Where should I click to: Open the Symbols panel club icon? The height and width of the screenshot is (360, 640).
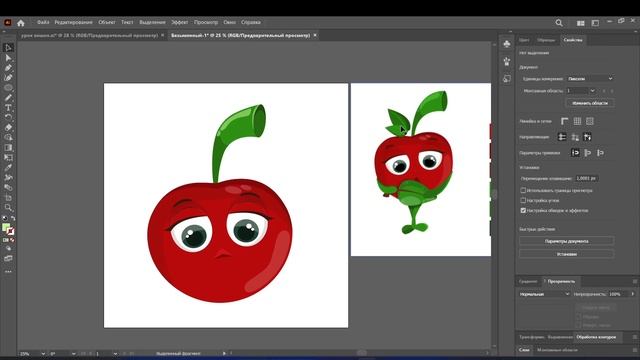click(x=507, y=44)
